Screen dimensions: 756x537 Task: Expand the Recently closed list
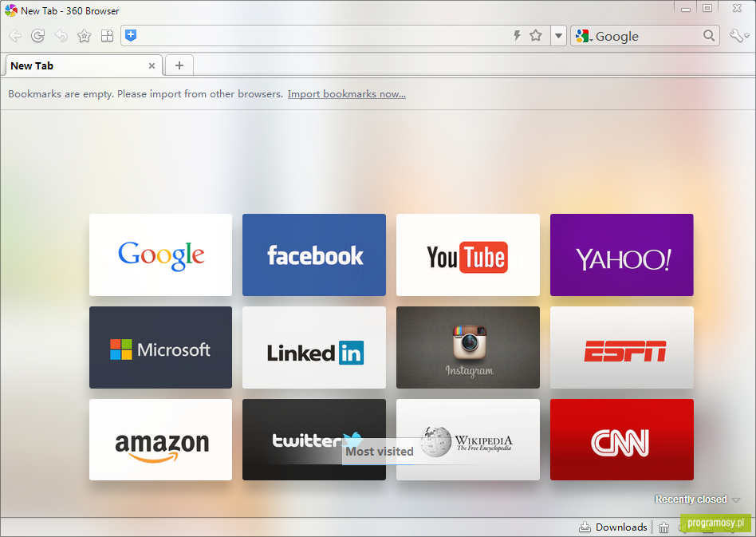click(697, 499)
